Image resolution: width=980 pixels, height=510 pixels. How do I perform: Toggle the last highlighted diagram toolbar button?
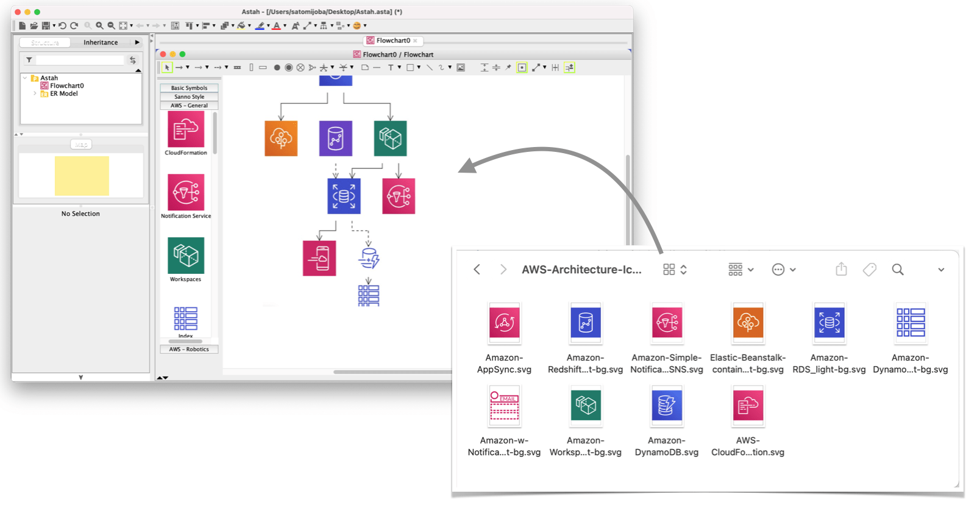tap(569, 67)
